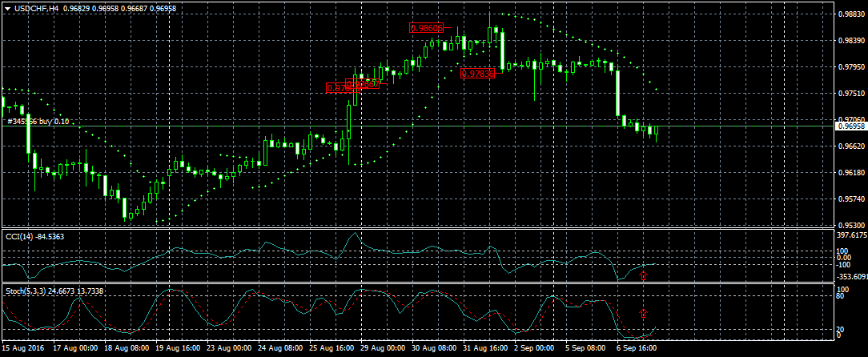Select the red 0.97836 price label

(x=477, y=73)
